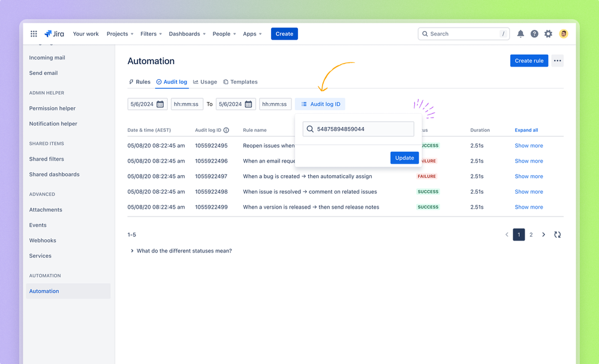Click Expand all link
Image resolution: width=599 pixels, height=364 pixels.
(x=526, y=130)
